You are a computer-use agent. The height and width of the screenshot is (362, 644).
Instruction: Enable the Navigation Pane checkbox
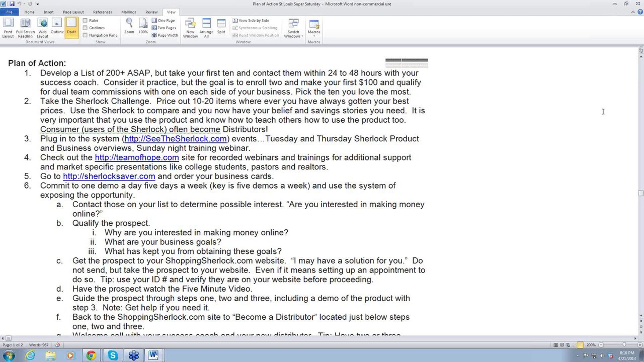point(85,35)
